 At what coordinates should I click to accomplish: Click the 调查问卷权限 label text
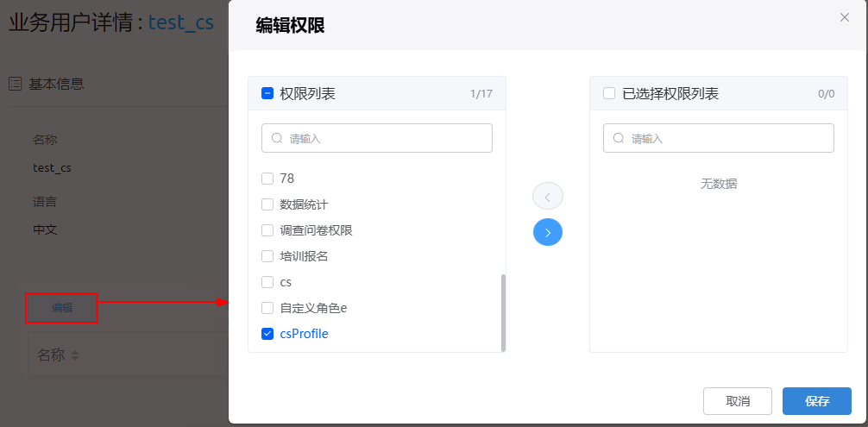(316, 230)
